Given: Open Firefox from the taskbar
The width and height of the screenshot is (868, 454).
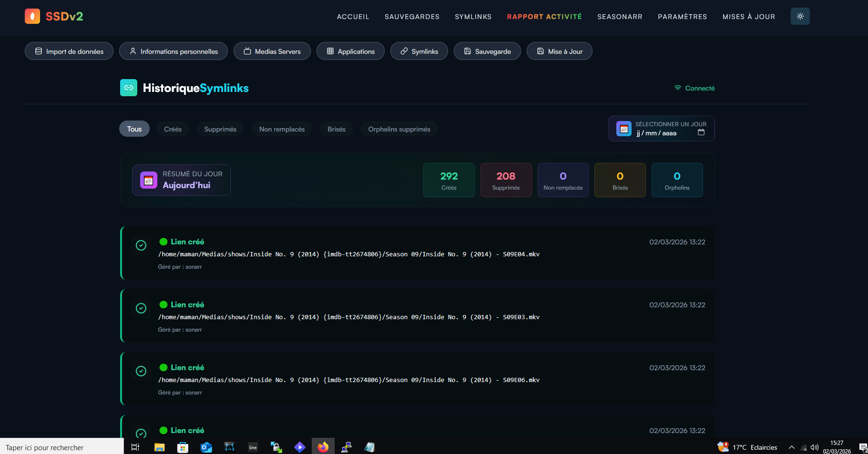Looking at the screenshot, I should point(323,447).
